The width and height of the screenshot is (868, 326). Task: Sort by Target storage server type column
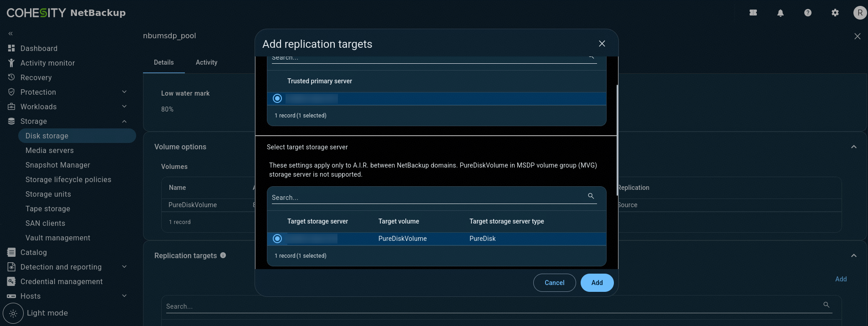(506, 221)
